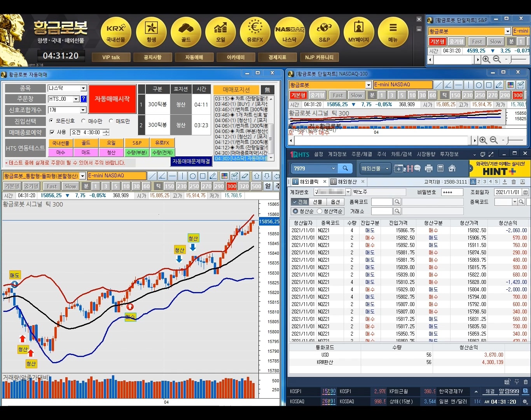Click eraser tool in bottom-left chart toolbar
The width and height of the screenshot is (531, 420).
pos(245,176)
